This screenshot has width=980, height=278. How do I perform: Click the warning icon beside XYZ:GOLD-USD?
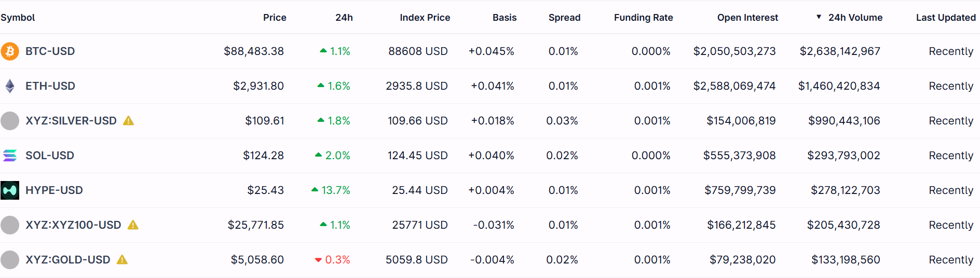pyautogui.click(x=122, y=260)
